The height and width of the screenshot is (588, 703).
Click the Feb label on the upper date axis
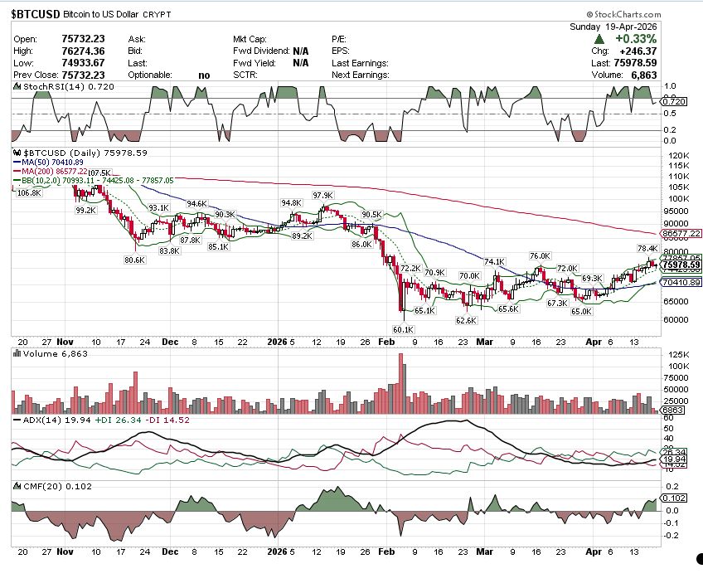point(386,342)
